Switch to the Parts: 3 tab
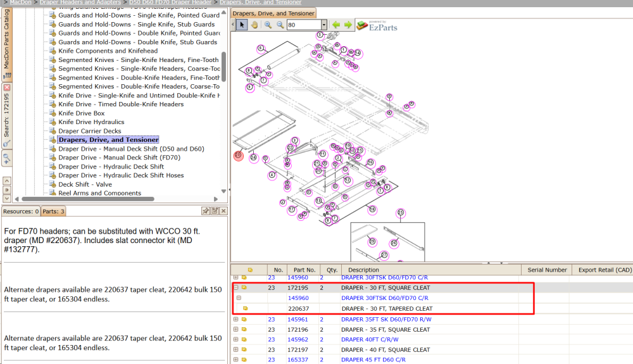Image resolution: width=633 pixels, height=364 pixels. [53, 211]
